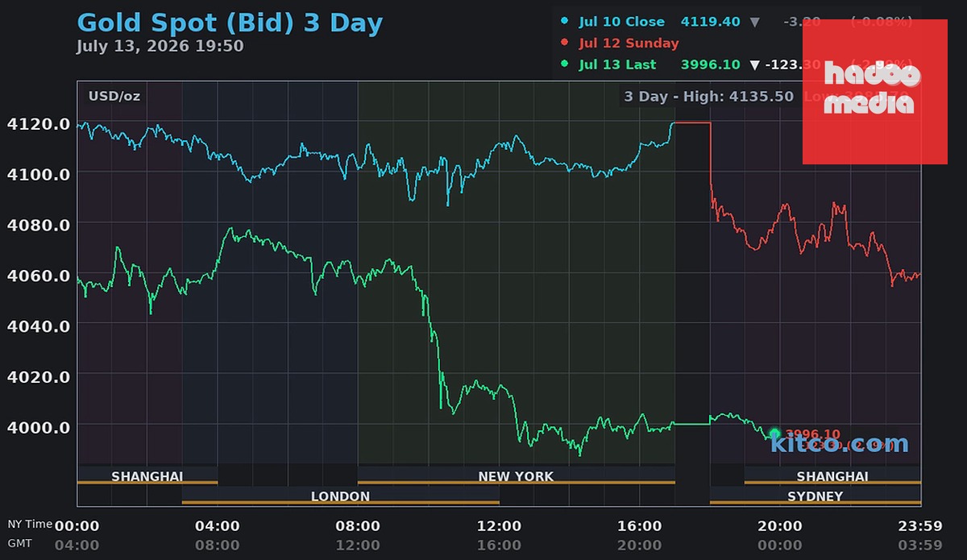Click the down arrow beside 4119.40
Viewport: 967px width, 560px height.
[754, 22]
